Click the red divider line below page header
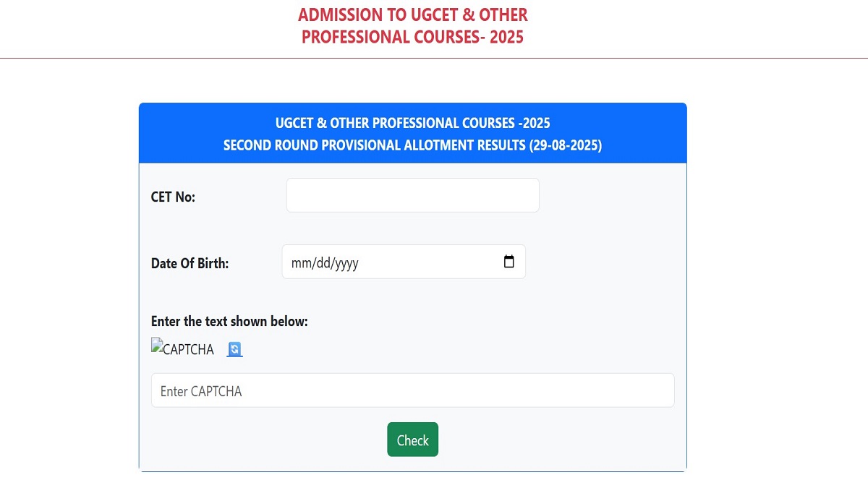The width and height of the screenshot is (868, 488). click(434, 58)
